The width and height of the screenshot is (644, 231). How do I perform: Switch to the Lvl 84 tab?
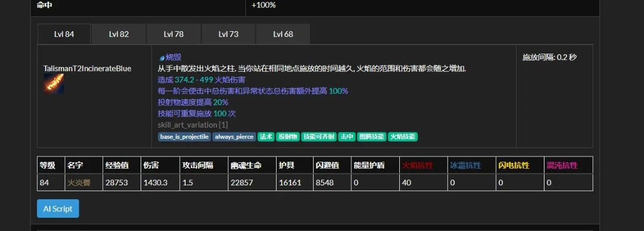[64, 34]
